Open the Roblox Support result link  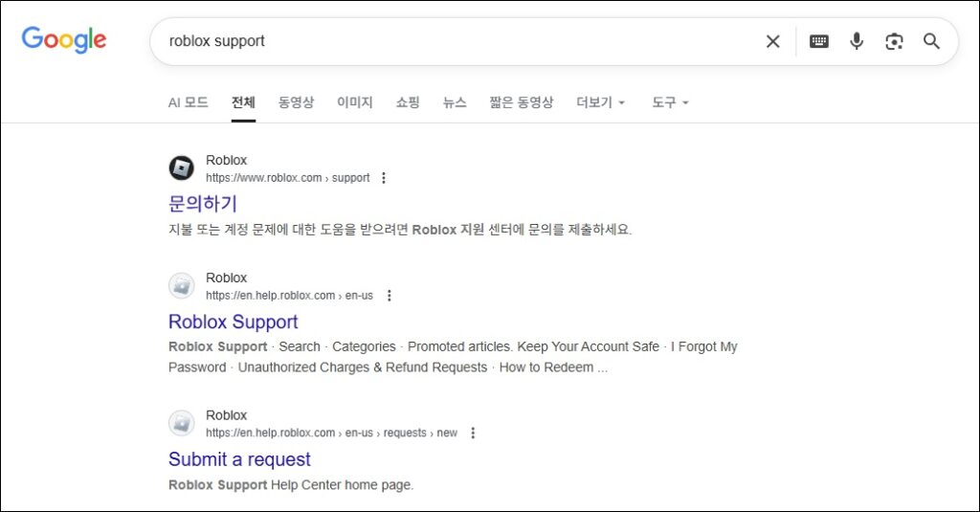[x=234, y=322]
